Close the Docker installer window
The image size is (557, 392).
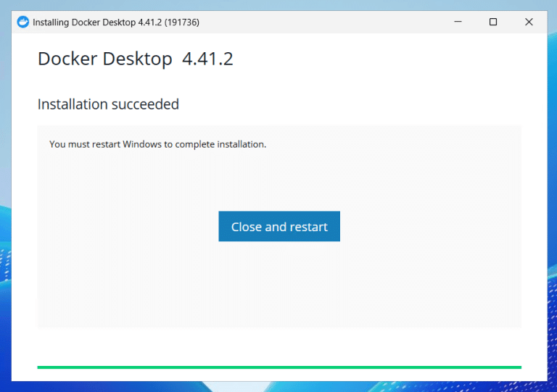click(529, 22)
